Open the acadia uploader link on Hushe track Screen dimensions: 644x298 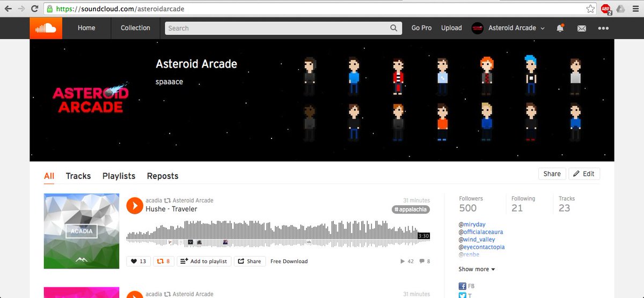(154, 200)
